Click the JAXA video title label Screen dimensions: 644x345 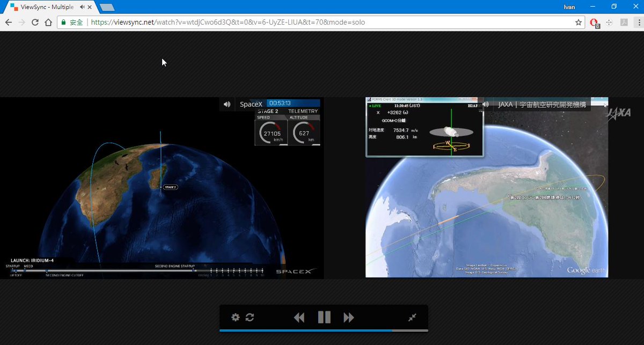click(542, 104)
